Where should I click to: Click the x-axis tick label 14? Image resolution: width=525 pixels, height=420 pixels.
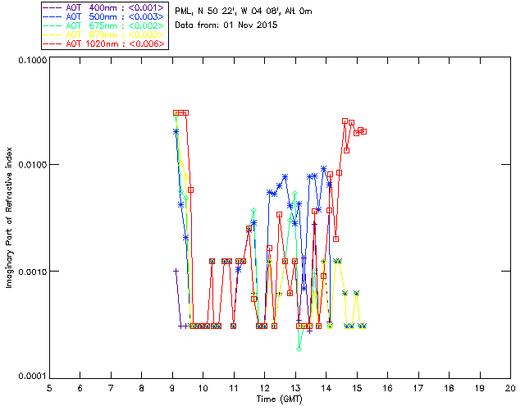tap(326, 388)
